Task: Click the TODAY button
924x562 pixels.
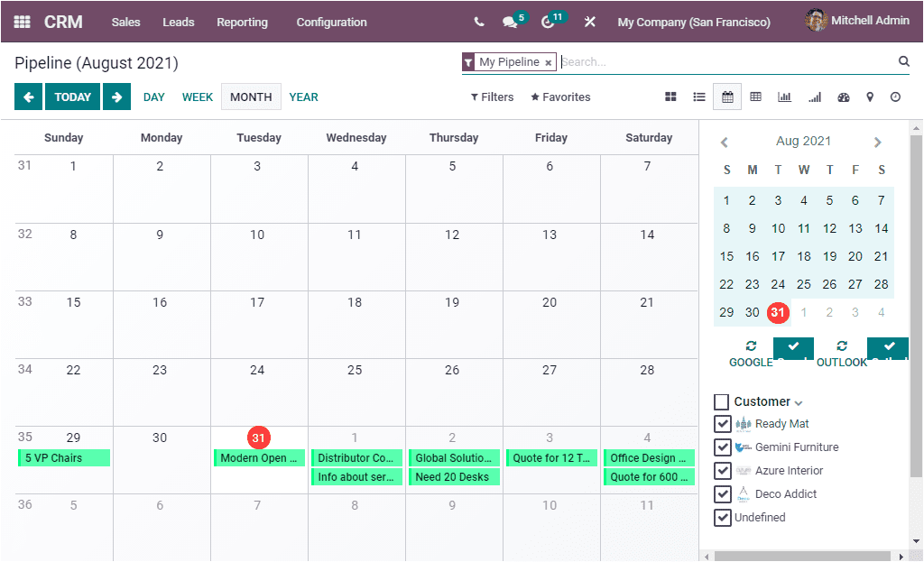Action: 72,97
